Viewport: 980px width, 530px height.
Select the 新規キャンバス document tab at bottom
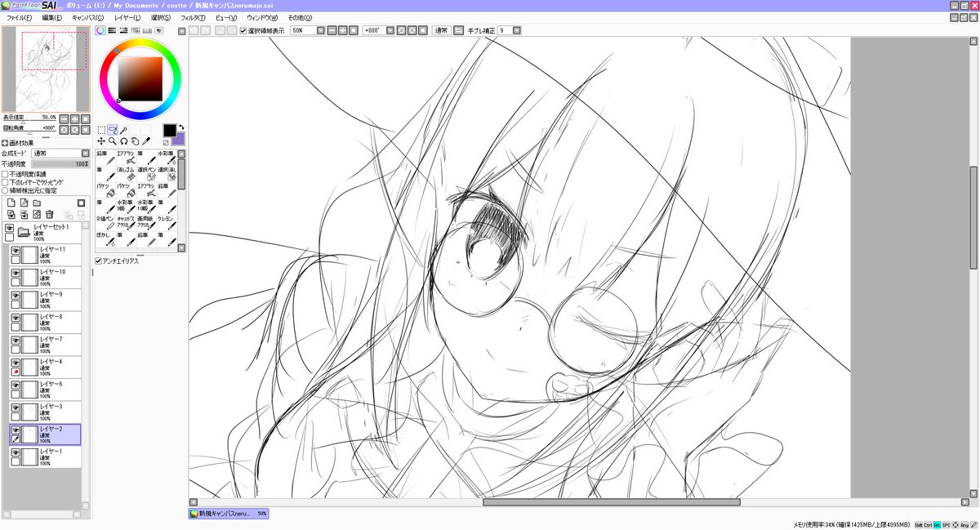[228, 514]
